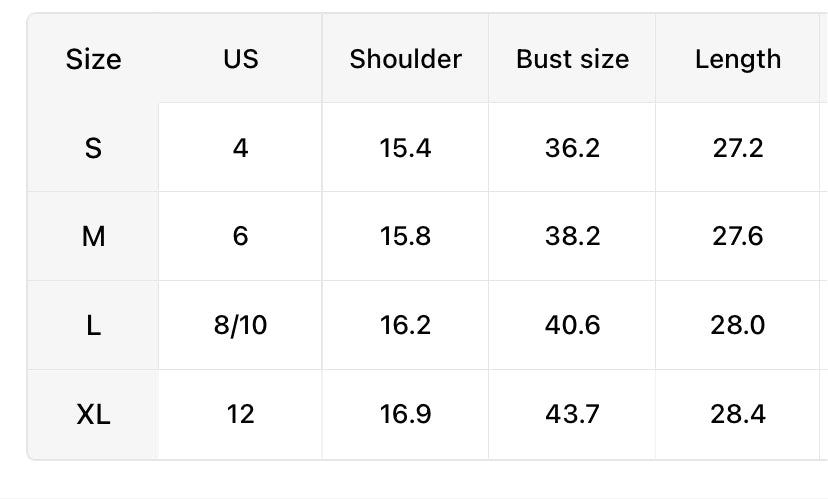Select the M size row label

click(93, 236)
